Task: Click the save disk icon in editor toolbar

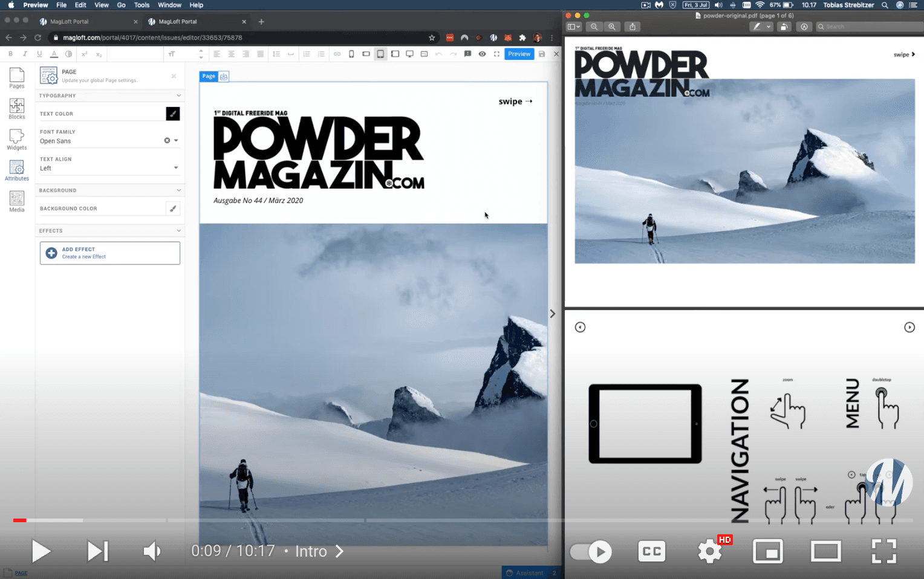Action: click(x=542, y=54)
